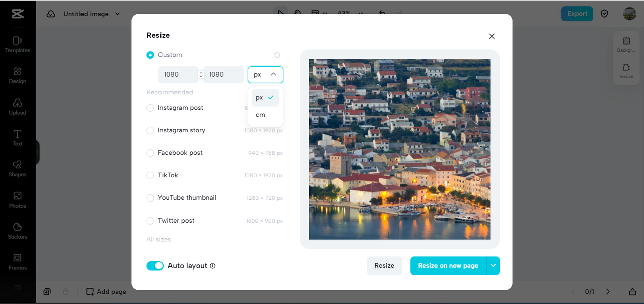This screenshot has width=644, height=304.
Task: Close the Resize dialog
Action: click(x=492, y=36)
